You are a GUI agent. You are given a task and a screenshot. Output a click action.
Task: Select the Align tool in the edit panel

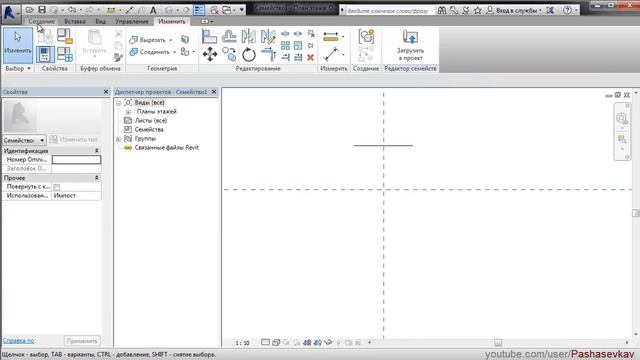pyautogui.click(x=209, y=37)
